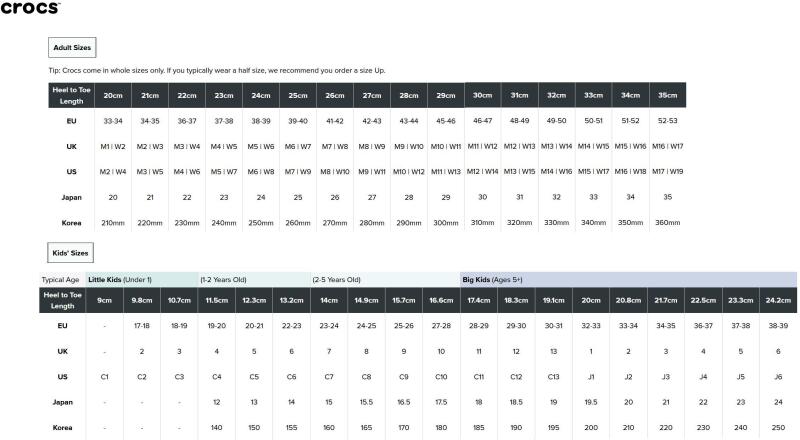This screenshot has width=800, height=440.
Task: Click the UK size M16 | W17 cell
Action: coord(667,146)
